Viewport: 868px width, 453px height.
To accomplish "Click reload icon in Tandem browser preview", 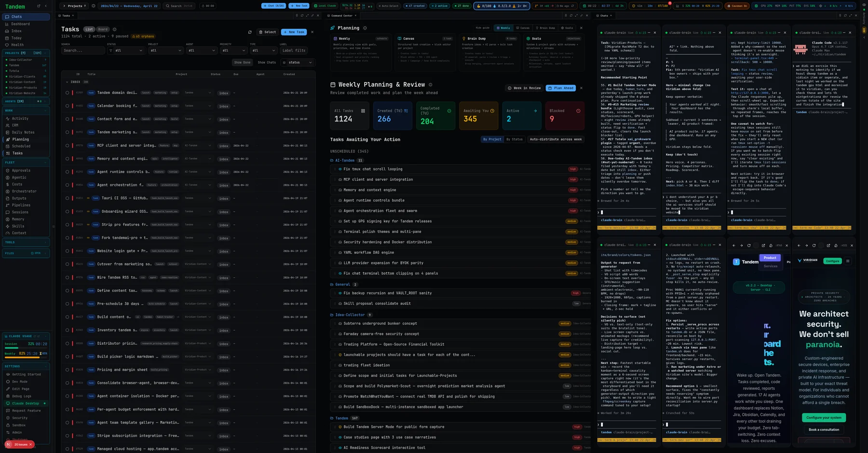I will click(749, 245).
